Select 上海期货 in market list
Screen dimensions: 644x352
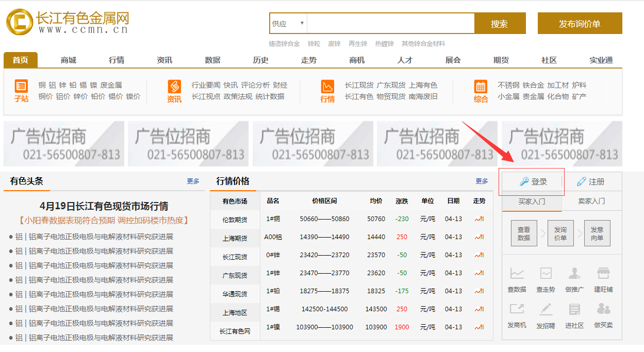pos(235,238)
